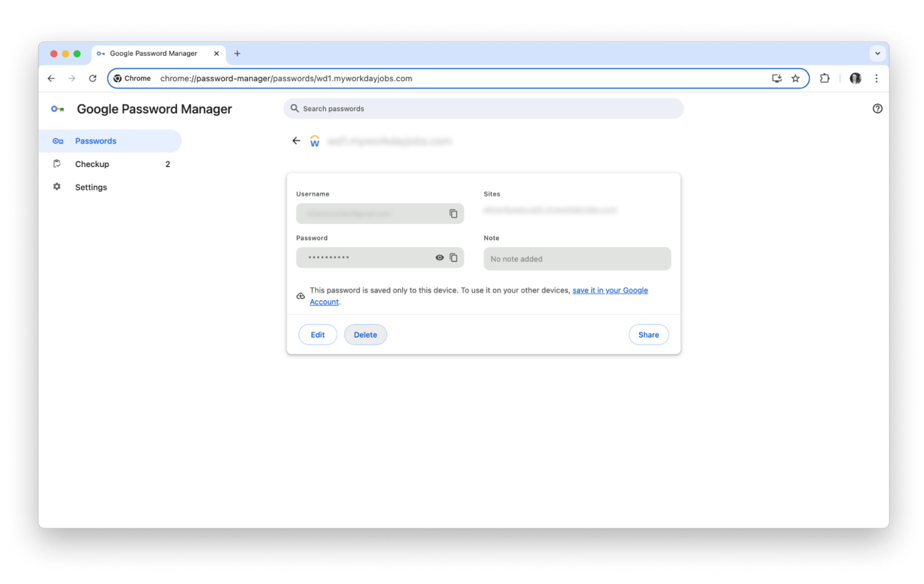Click the Edit button
The width and height of the screenshot is (924, 584).
pos(317,335)
